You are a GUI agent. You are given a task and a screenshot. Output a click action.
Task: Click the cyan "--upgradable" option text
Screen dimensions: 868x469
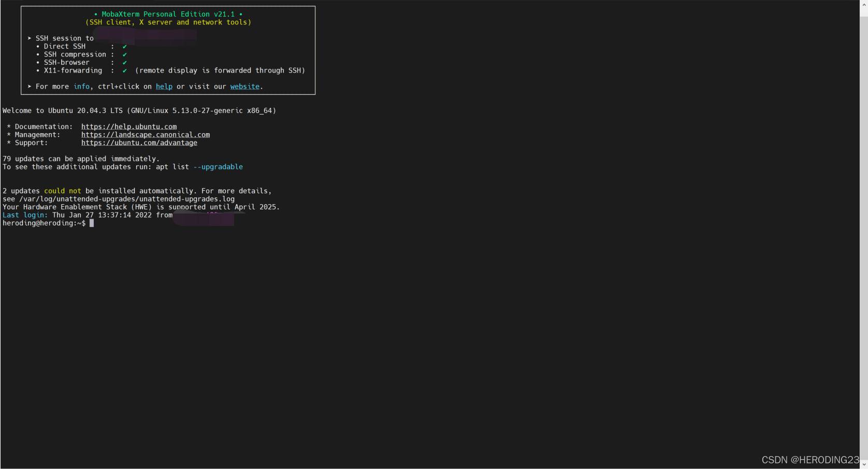(x=218, y=167)
